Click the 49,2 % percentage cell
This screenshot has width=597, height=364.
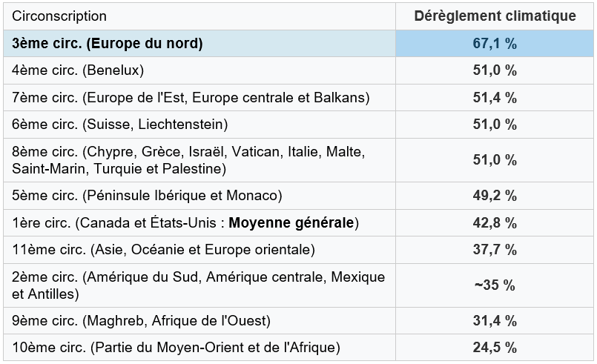tap(495, 196)
